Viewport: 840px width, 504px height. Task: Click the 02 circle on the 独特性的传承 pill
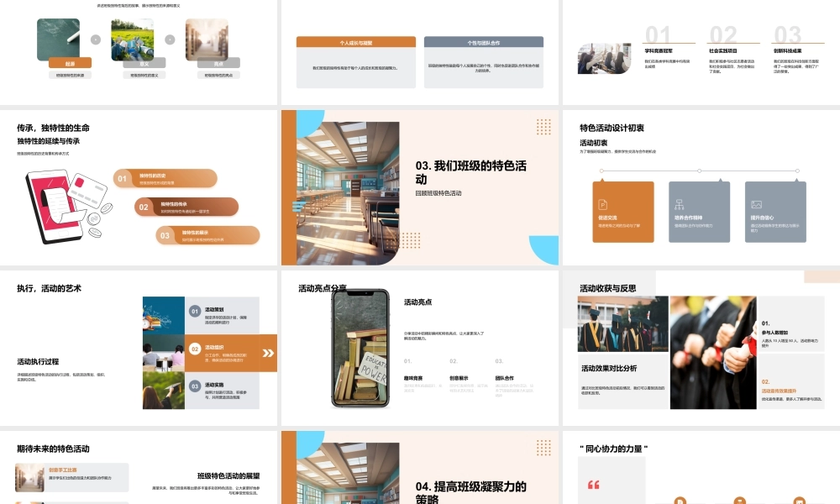pyautogui.click(x=144, y=207)
